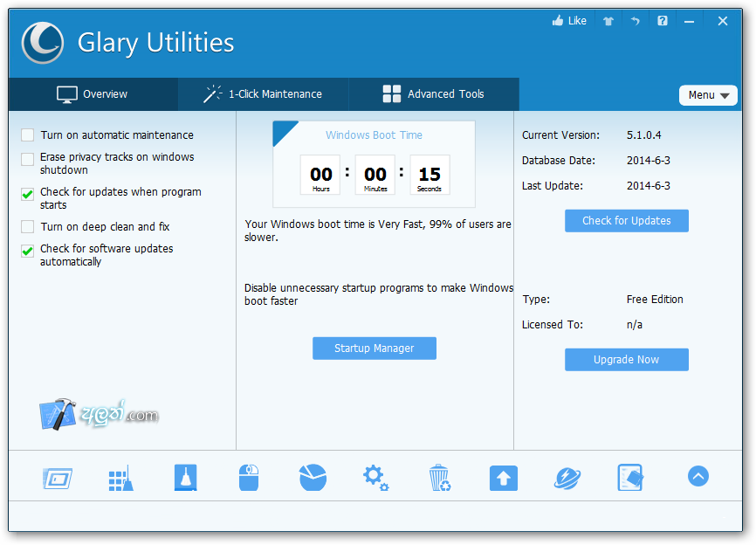756x545 pixels.
Task: Switch to 1-Click Maintenance tab
Action: [264, 94]
